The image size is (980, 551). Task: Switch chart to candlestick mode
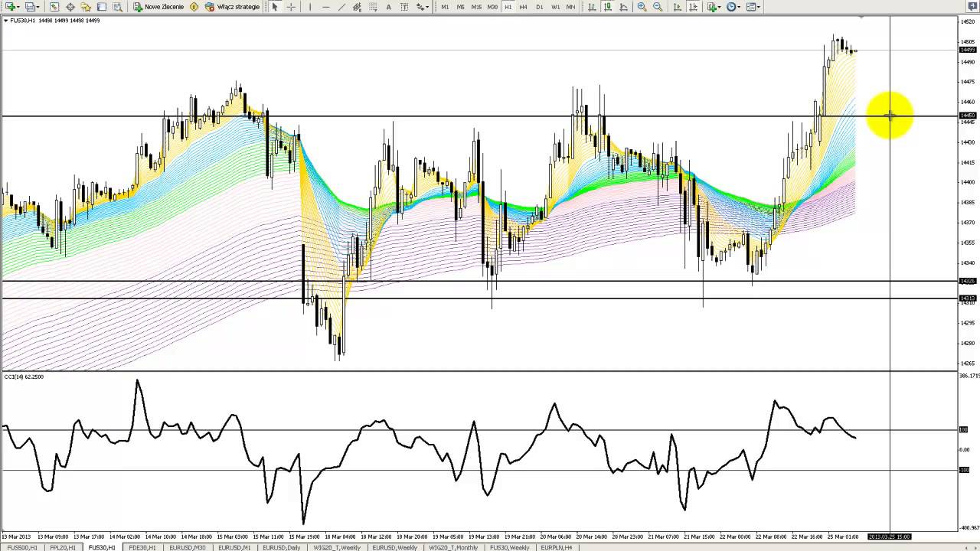pos(608,7)
